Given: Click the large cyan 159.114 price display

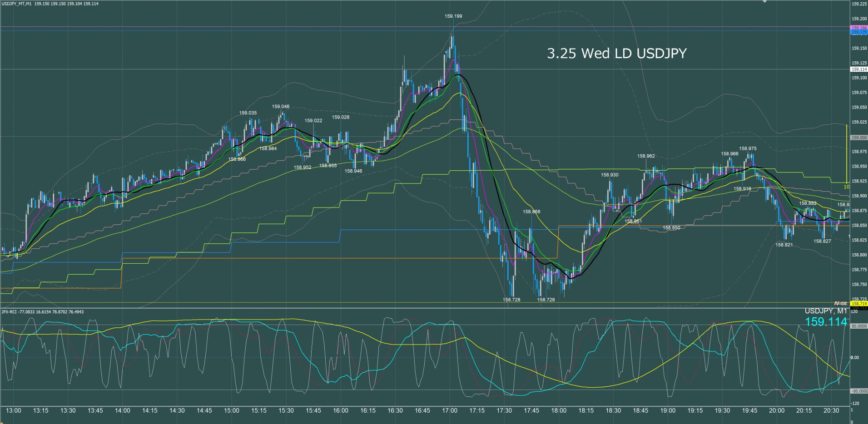Looking at the screenshot, I should [x=826, y=322].
